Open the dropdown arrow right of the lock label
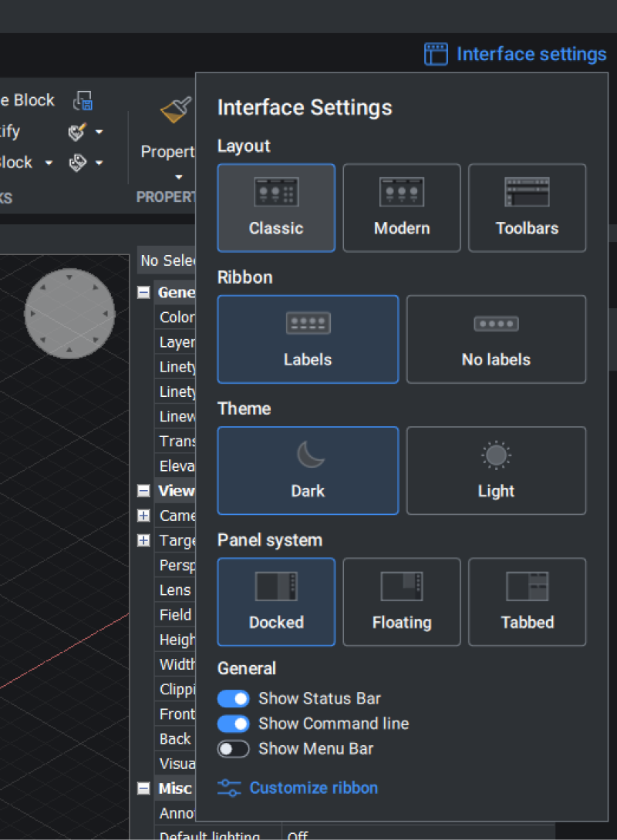The image size is (617, 840). pos(49,163)
